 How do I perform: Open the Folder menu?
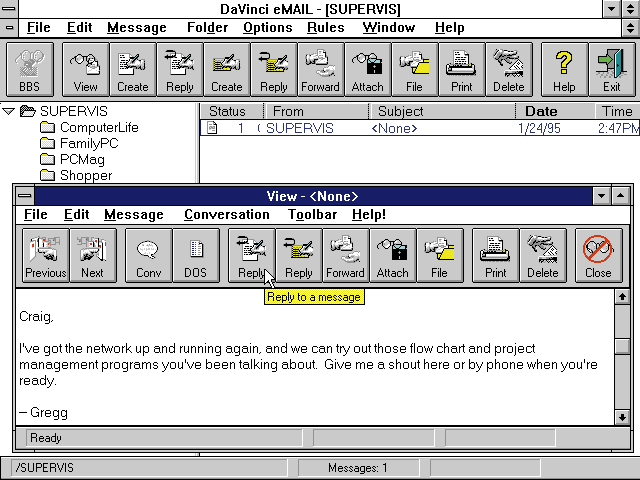coord(207,28)
